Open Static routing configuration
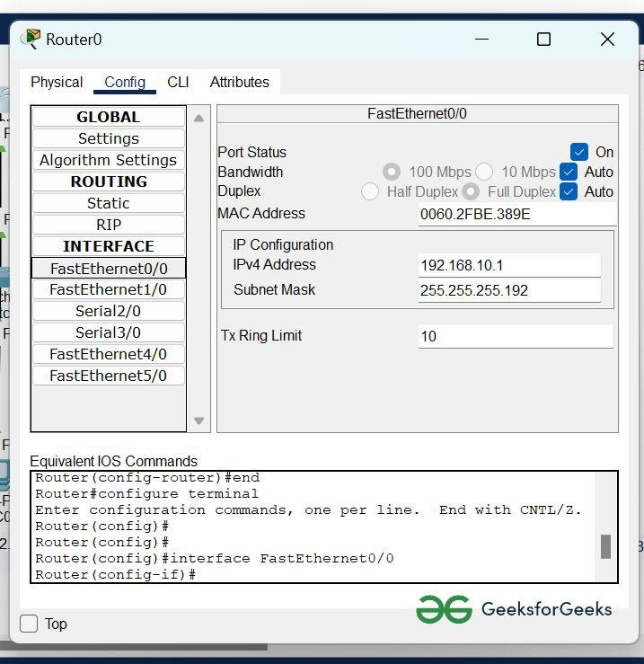 tap(109, 203)
